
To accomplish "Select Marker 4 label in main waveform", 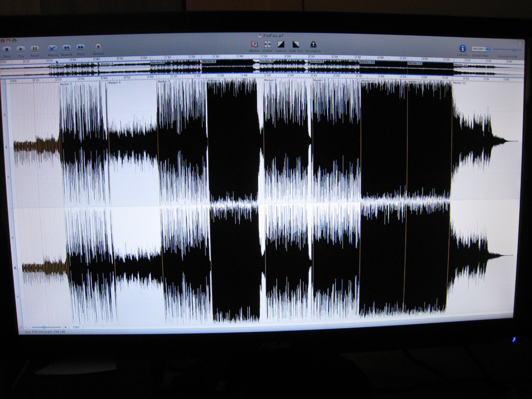I will tap(114, 83).
